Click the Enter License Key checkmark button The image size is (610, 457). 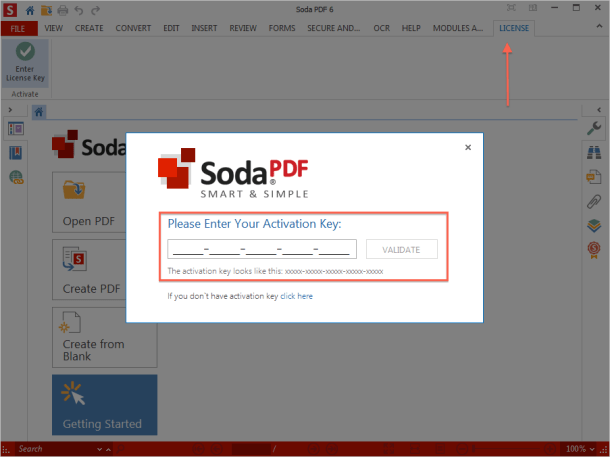25,63
